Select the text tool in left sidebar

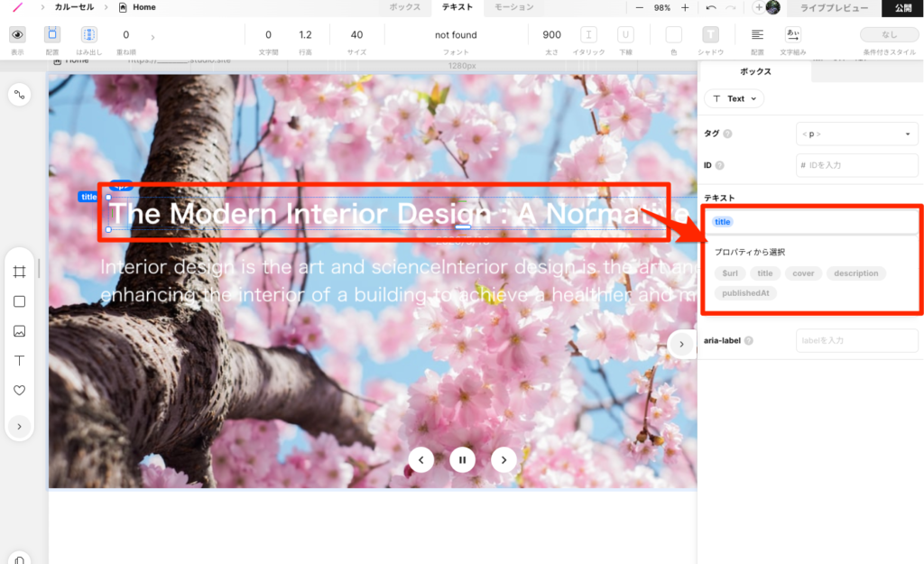pos(20,361)
